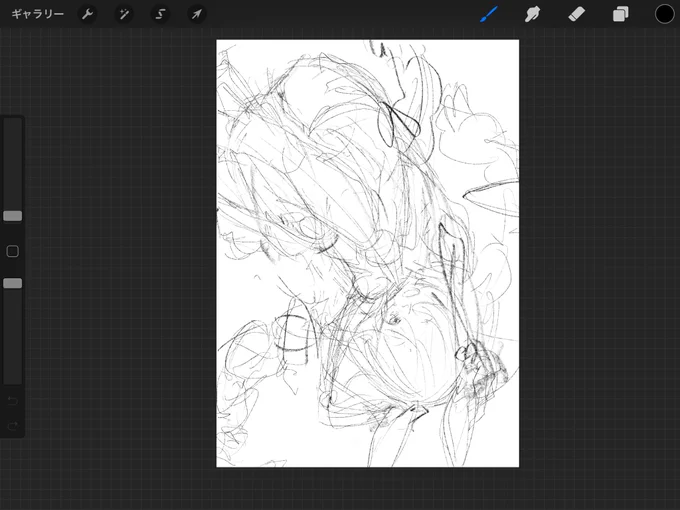This screenshot has width=680, height=510.
Task: Select the Eraser tool
Action: pos(576,14)
